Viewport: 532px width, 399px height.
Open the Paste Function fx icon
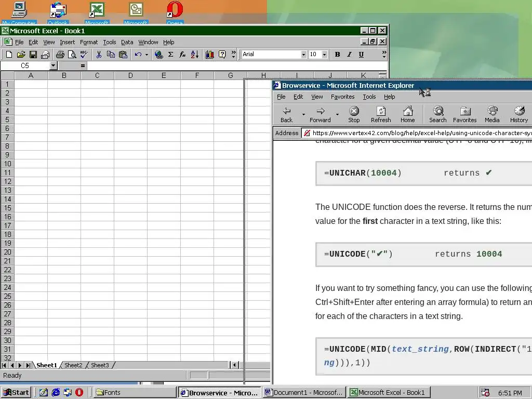[182, 54]
